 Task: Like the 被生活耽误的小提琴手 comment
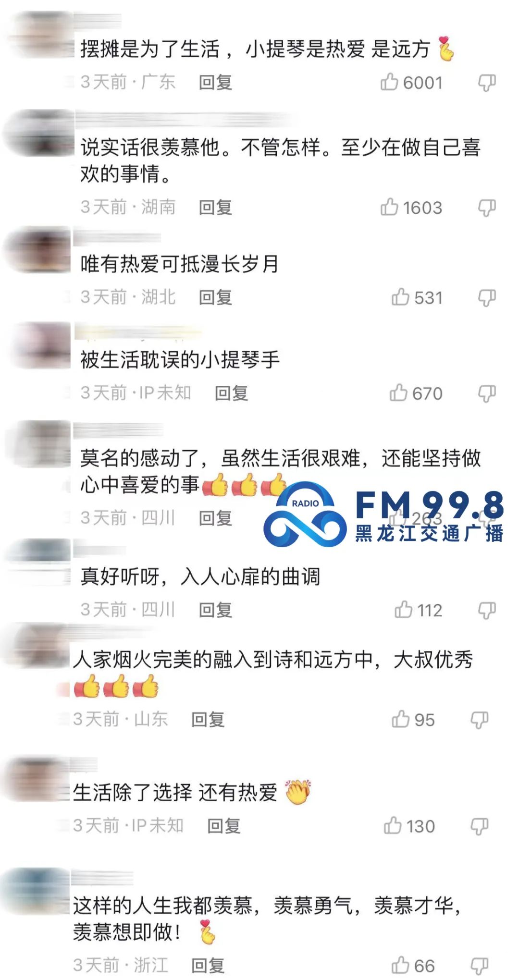click(398, 392)
